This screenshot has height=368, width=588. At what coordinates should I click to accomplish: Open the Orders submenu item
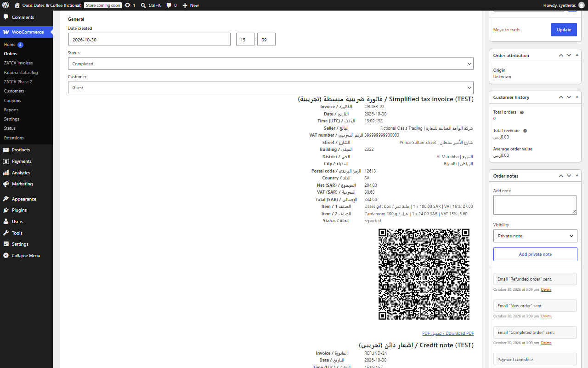pos(11,54)
